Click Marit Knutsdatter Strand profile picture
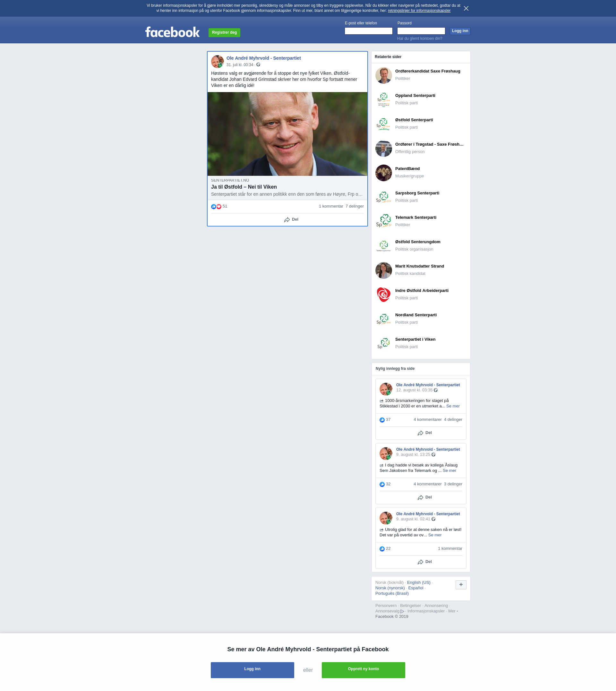616x691 pixels. 383,270
